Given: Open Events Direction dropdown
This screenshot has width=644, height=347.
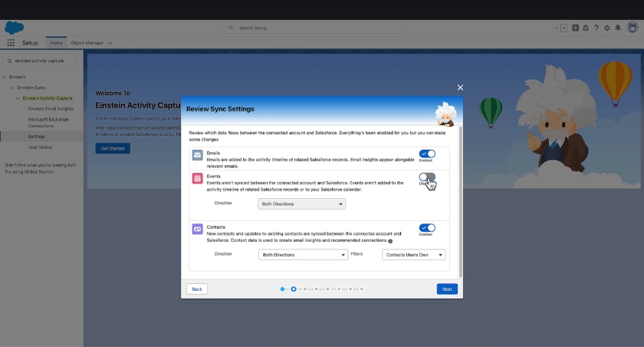Looking at the screenshot, I should point(302,204).
